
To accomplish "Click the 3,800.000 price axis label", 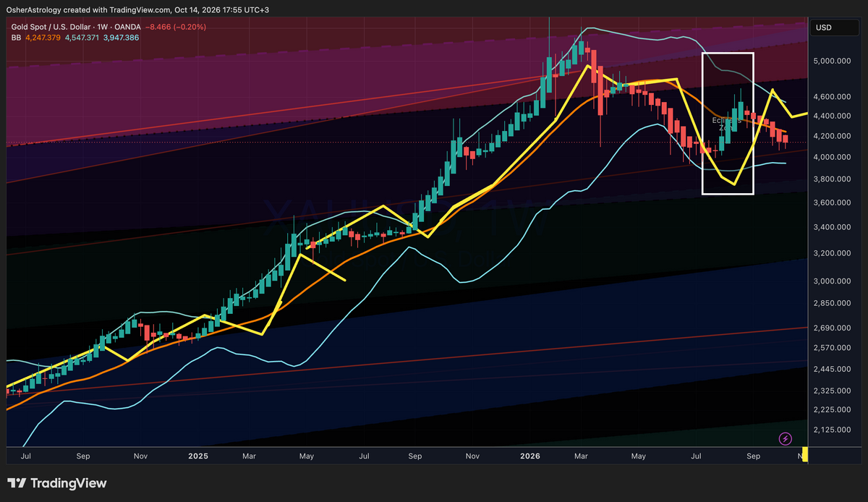I will [x=830, y=179].
